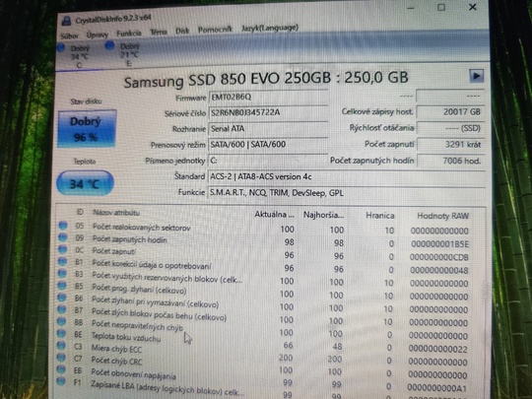Viewport: 532px width, 399px height.
Task: Click status icon for attribute B6 row
Action: pos(62,297)
